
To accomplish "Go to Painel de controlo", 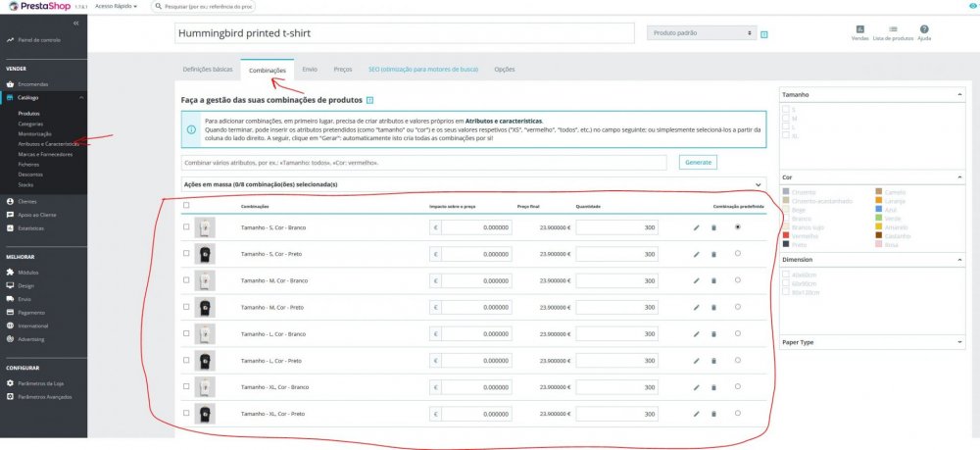I will tap(39, 39).
